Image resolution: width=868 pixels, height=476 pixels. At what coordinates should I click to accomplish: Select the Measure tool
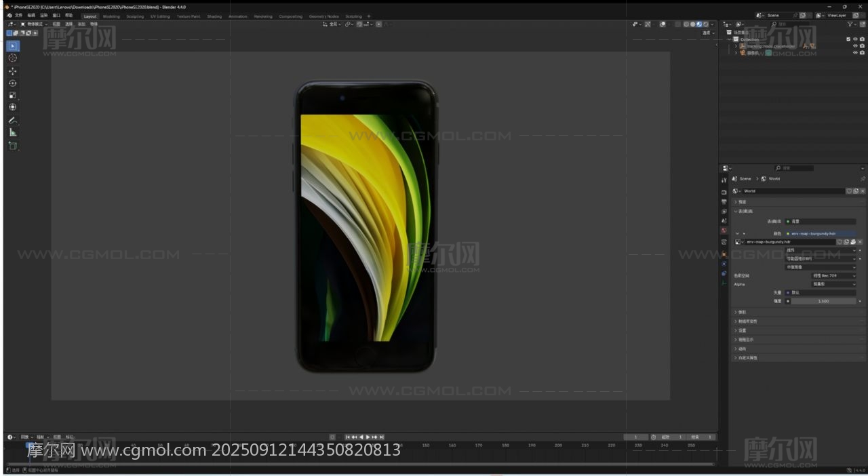[13, 132]
